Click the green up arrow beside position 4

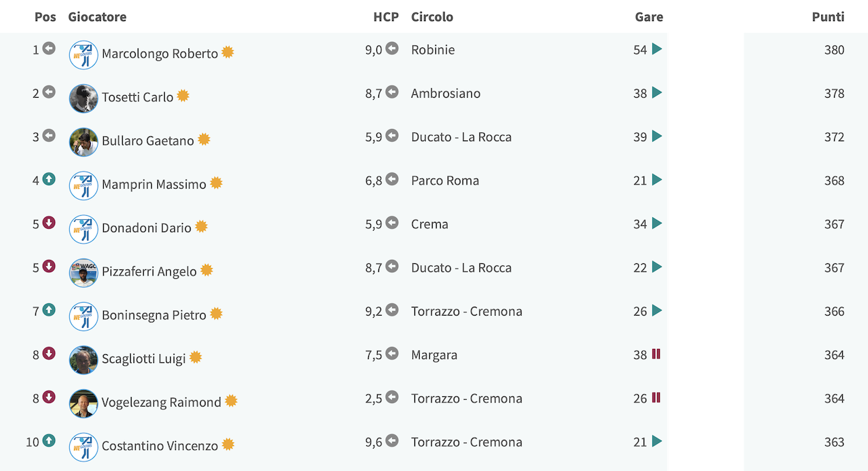click(x=49, y=179)
